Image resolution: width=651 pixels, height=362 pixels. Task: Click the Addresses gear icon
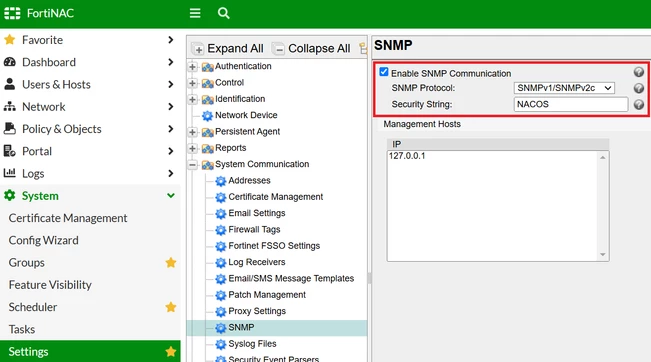[x=220, y=181]
